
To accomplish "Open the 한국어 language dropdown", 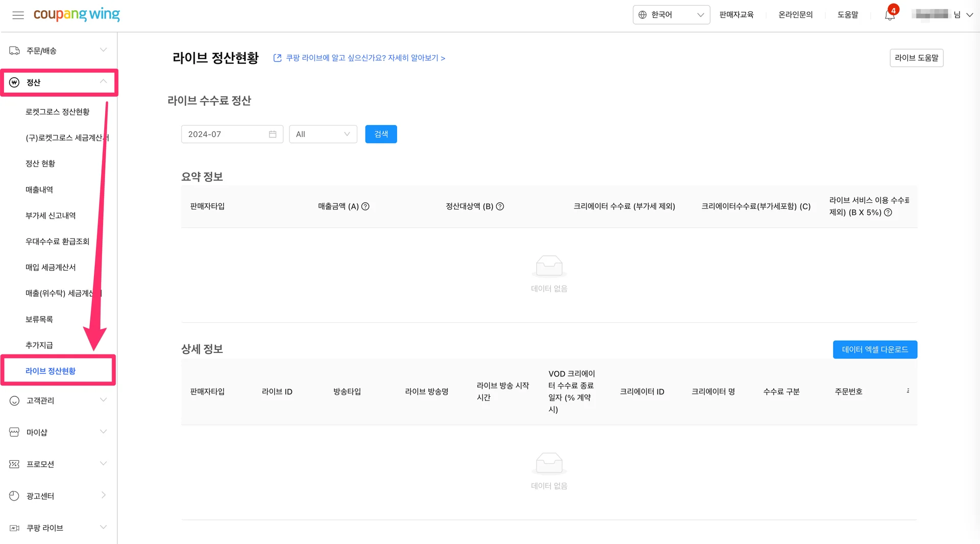I will [x=671, y=15].
